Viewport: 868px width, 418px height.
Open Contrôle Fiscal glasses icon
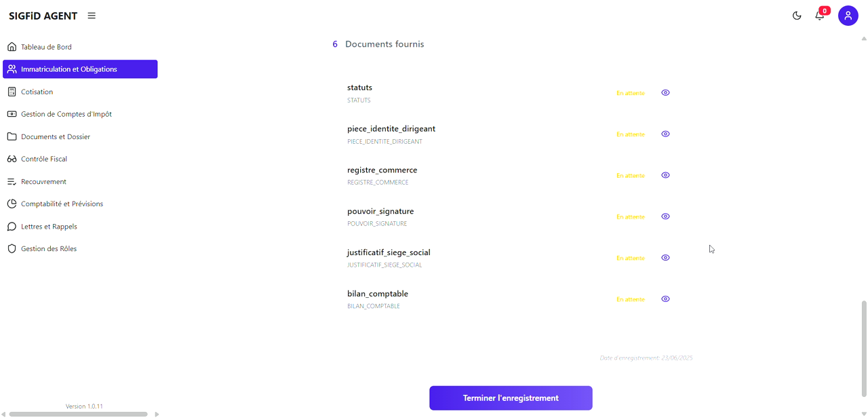click(12, 159)
